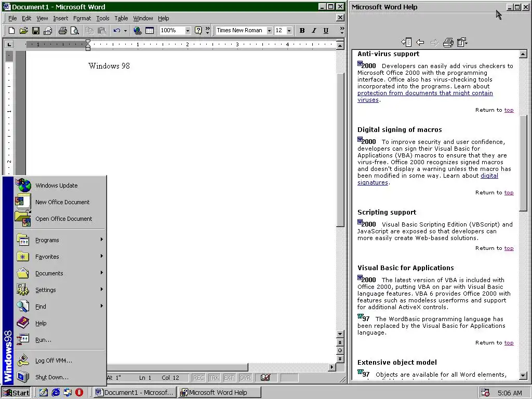The height and width of the screenshot is (399, 532).
Task: Click the Select Browse Object circle button
Action: tap(340, 351)
